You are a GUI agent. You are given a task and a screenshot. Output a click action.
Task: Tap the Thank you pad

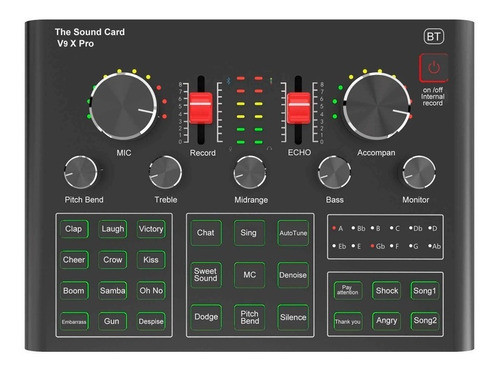348,321
